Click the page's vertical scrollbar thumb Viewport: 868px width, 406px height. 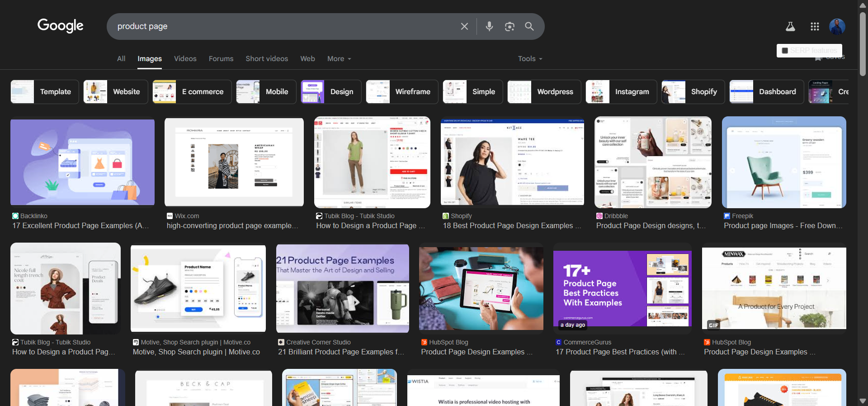pos(863,44)
